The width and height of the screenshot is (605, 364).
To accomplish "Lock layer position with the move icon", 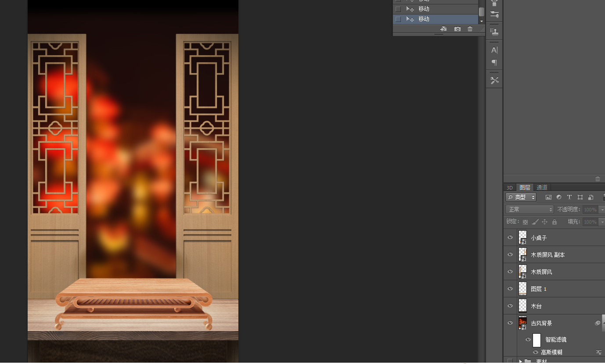I will pos(544,222).
